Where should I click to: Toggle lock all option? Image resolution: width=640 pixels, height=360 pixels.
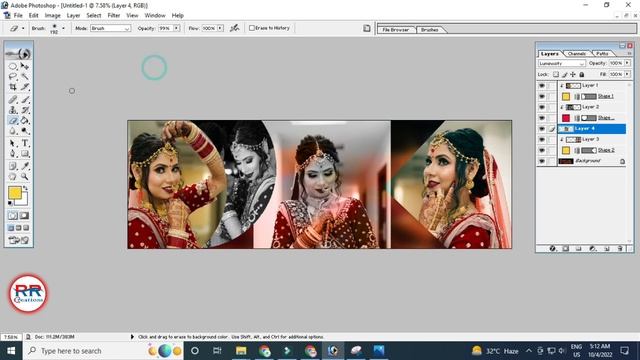pyautogui.click(x=582, y=74)
